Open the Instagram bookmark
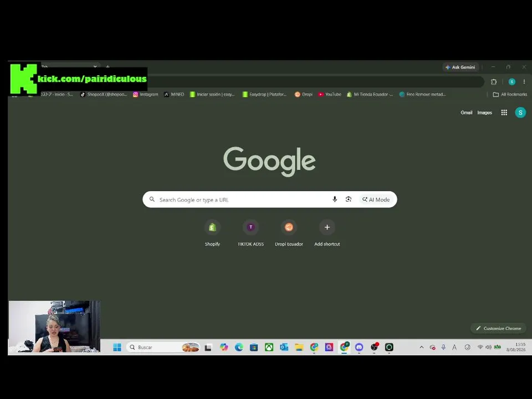The height and width of the screenshot is (399, 532). click(x=146, y=94)
